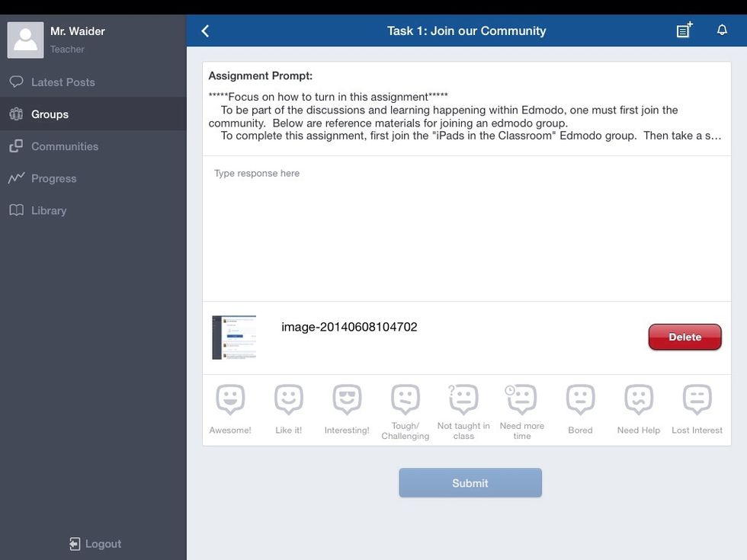Choose the Need more time reaction

click(522, 400)
